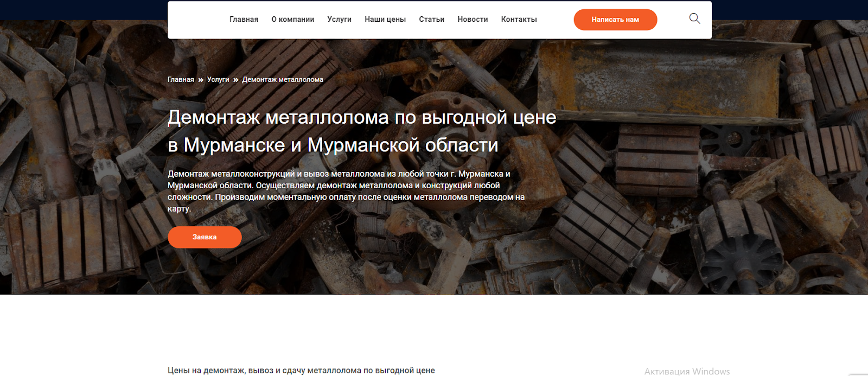Open the Статьи menu item
Screen dimensions: 868x376
(432, 20)
